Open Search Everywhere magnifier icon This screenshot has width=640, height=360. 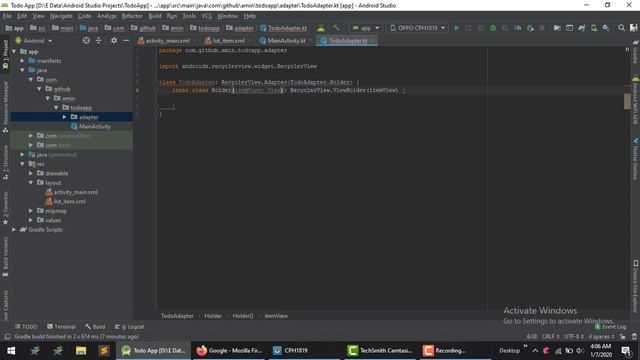pos(621,28)
